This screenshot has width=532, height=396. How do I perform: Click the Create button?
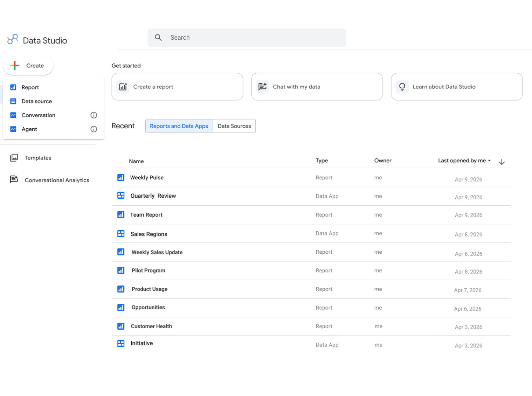[28, 66]
